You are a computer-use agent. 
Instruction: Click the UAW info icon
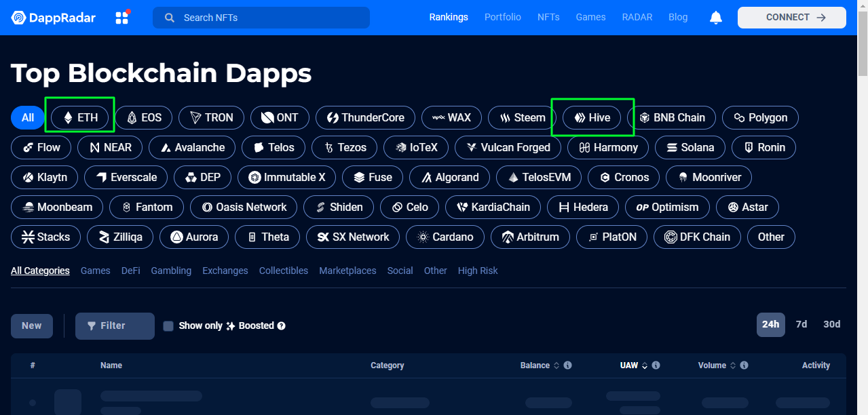(656, 365)
